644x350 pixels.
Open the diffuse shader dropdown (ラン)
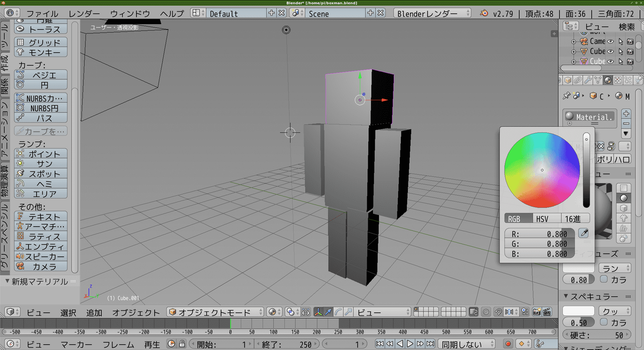616,267
